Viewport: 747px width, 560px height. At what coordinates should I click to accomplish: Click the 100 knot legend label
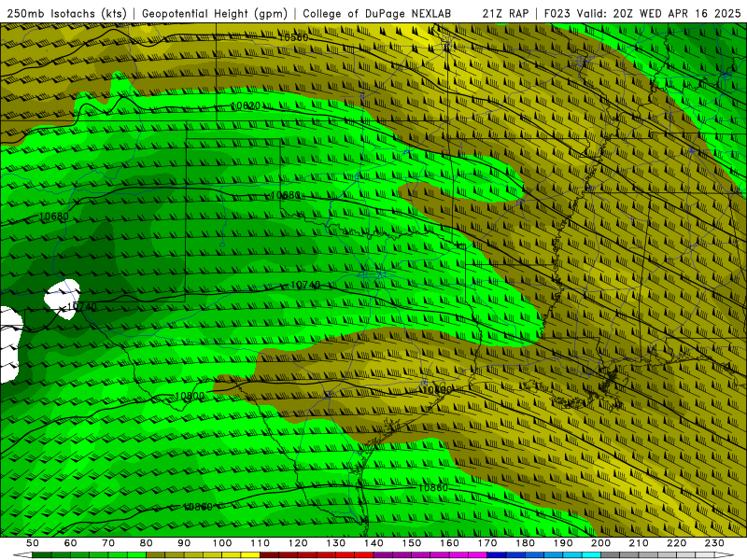pos(222,543)
